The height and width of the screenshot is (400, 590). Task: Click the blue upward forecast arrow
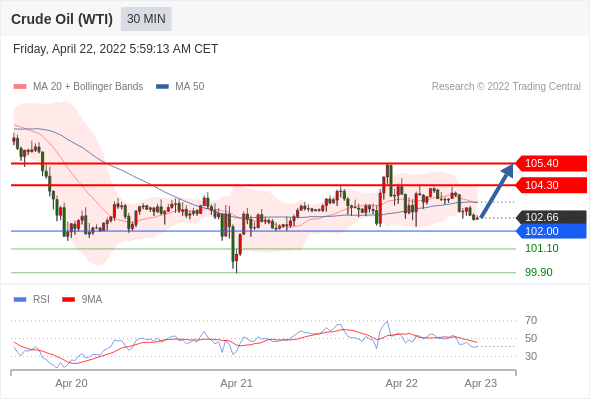[x=497, y=191]
